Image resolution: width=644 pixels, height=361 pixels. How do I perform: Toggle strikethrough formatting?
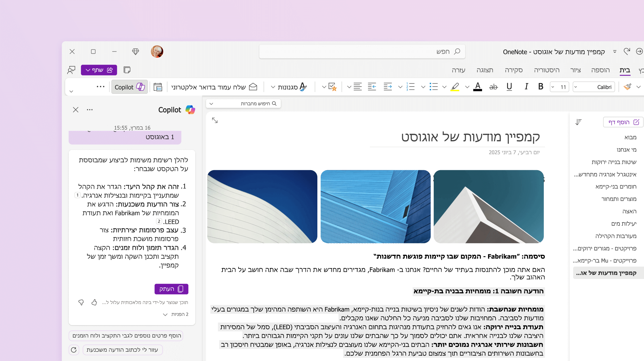point(493,87)
